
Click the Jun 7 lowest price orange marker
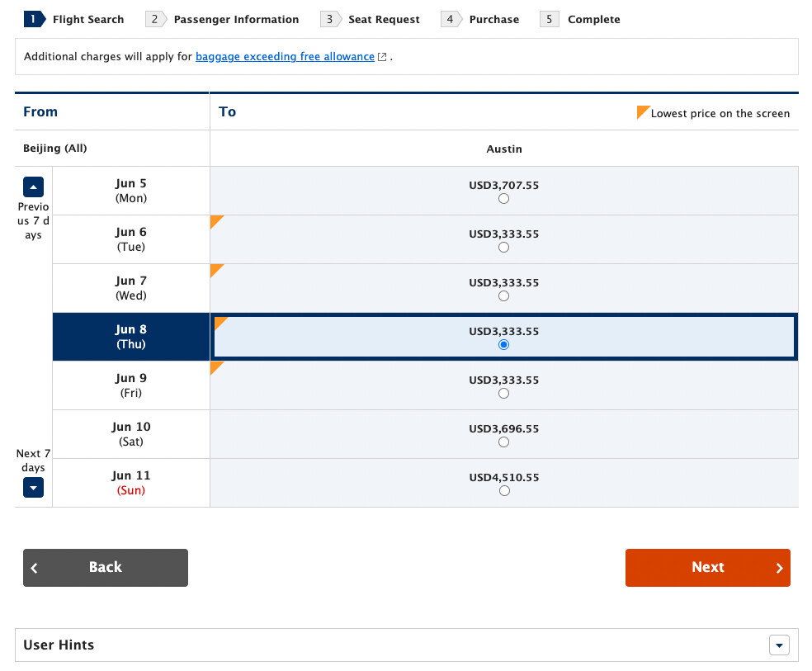pos(215,269)
